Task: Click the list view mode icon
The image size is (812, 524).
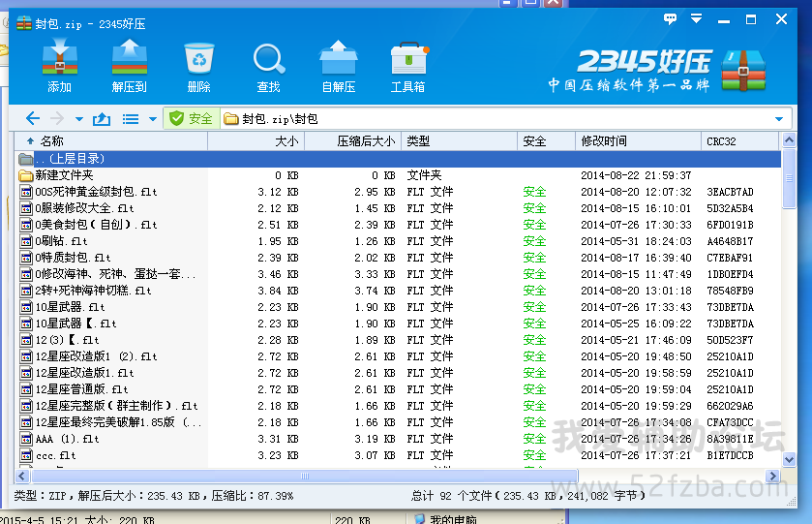Action: 131,119
